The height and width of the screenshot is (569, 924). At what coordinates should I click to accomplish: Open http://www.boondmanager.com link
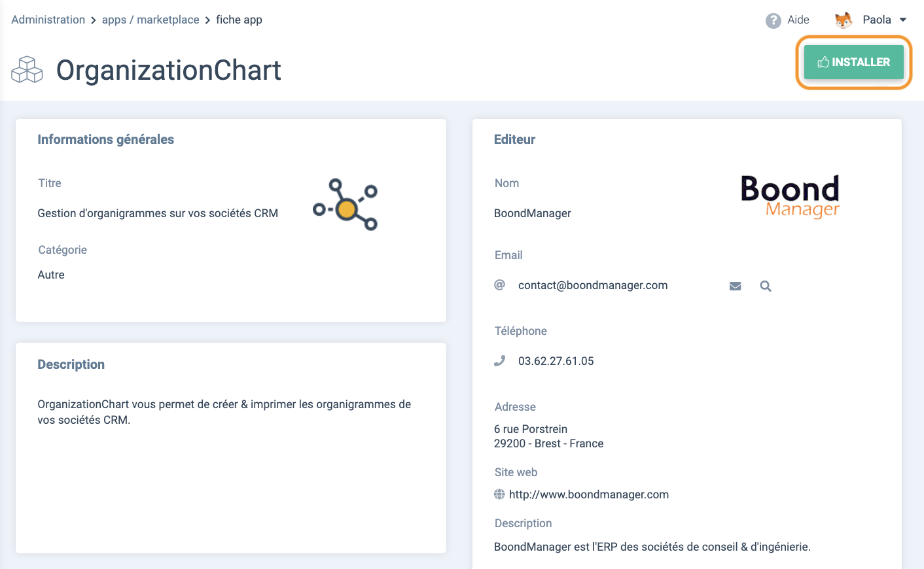tap(589, 494)
